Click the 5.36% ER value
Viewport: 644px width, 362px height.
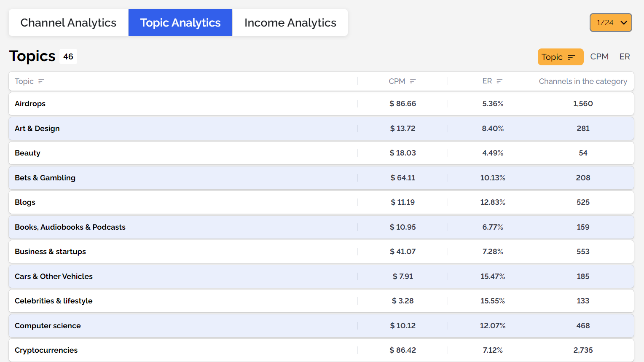coord(493,104)
